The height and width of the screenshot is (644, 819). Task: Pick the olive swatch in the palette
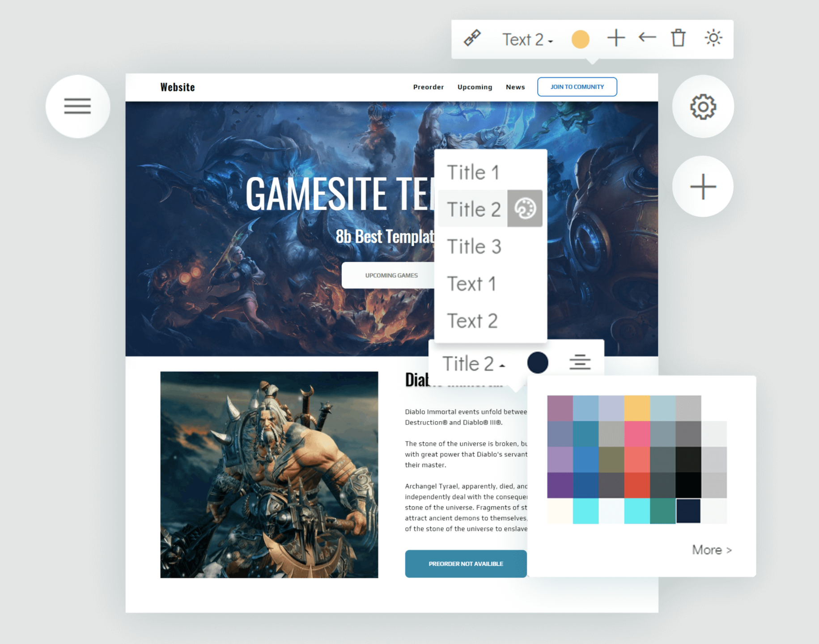click(x=611, y=459)
